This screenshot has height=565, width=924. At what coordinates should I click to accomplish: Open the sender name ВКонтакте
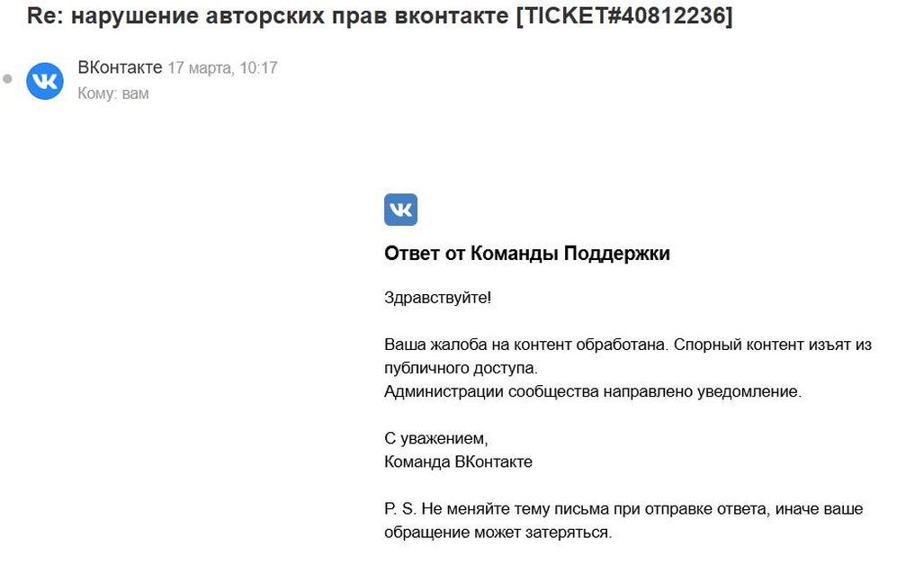pos(121,67)
